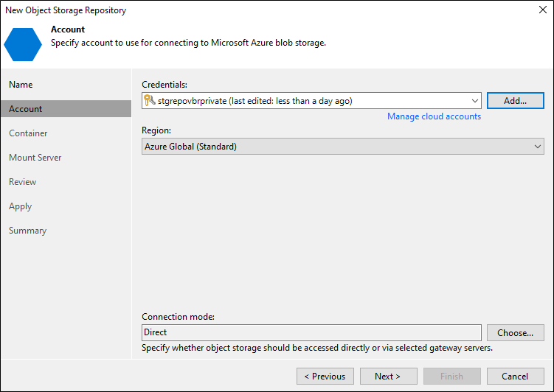Click inside the Connection mode Direct field
The height and width of the screenshot is (392, 554).
tap(311, 333)
